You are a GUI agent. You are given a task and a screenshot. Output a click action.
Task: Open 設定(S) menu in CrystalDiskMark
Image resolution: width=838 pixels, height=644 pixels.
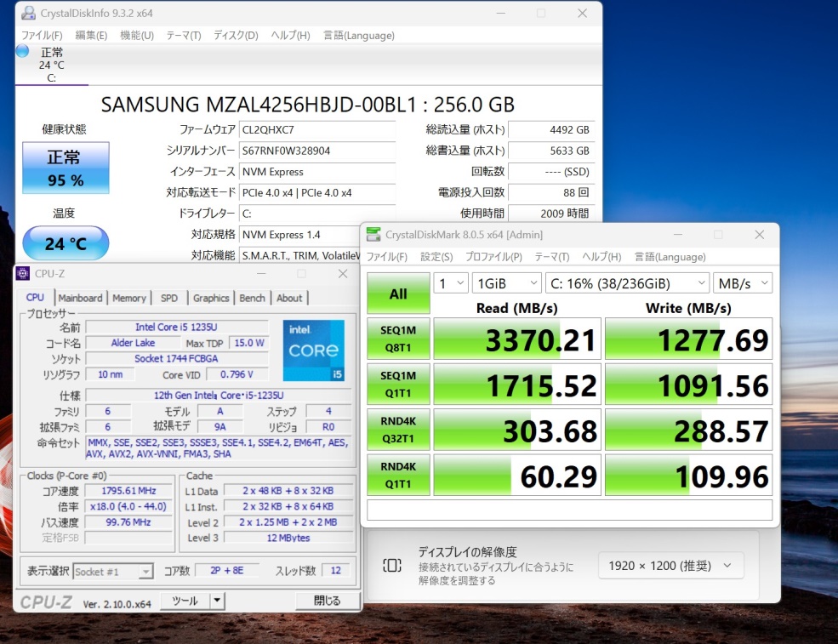point(436,257)
